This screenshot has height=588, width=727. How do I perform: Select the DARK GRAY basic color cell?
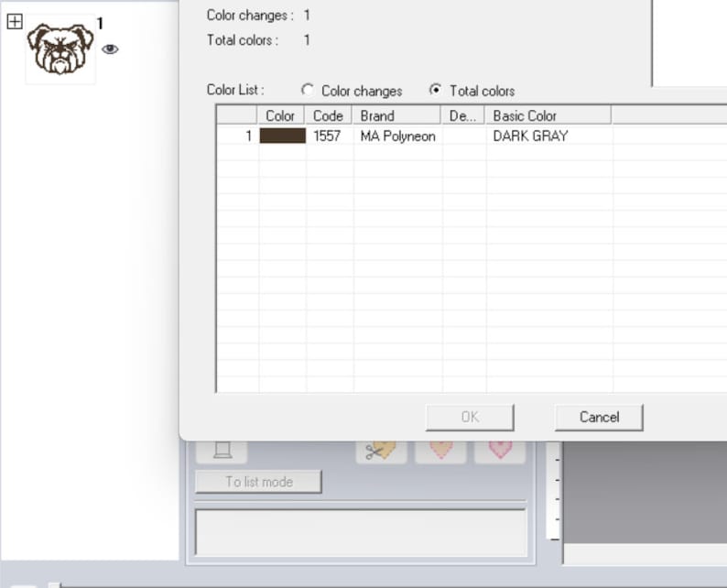530,136
